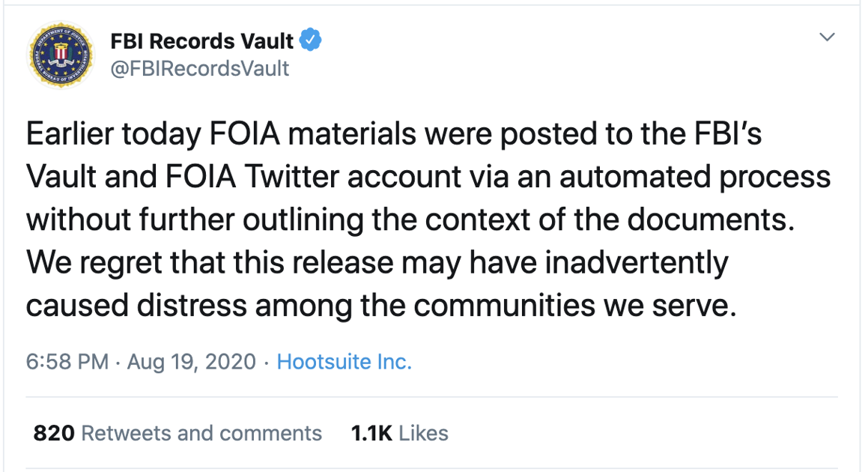Expand the tweet options chevron menu
The width and height of the screenshot is (868, 472).
[827, 37]
